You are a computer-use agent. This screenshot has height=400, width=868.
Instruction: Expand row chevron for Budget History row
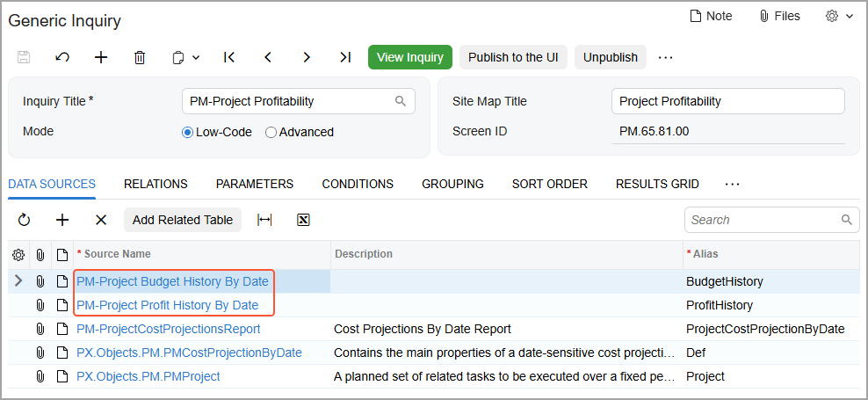18,281
